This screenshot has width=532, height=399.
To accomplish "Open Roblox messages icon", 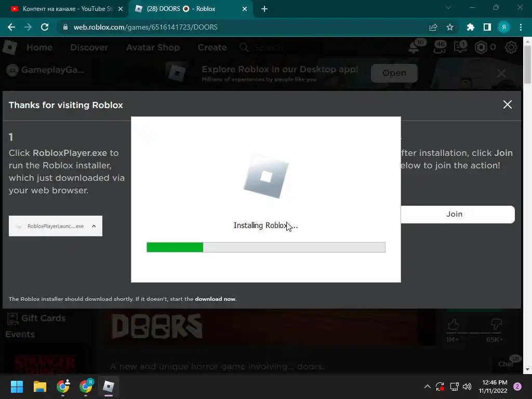I will [460, 47].
